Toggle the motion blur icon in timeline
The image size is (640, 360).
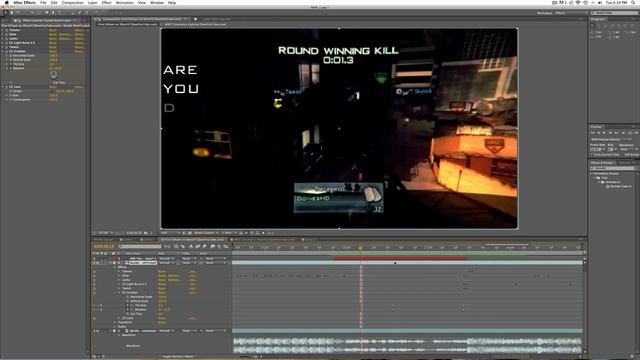point(204,247)
